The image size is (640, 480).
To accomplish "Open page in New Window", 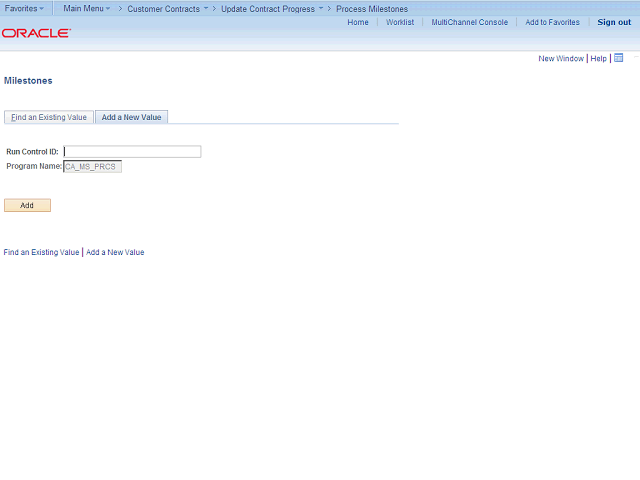I will click(x=561, y=58).
